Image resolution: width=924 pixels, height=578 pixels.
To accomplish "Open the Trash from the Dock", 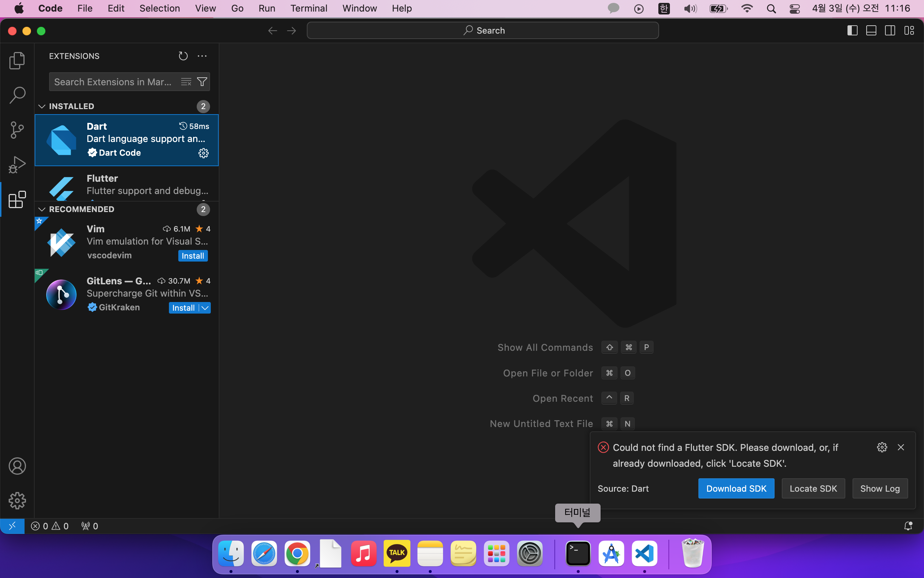I will point(692,553).
